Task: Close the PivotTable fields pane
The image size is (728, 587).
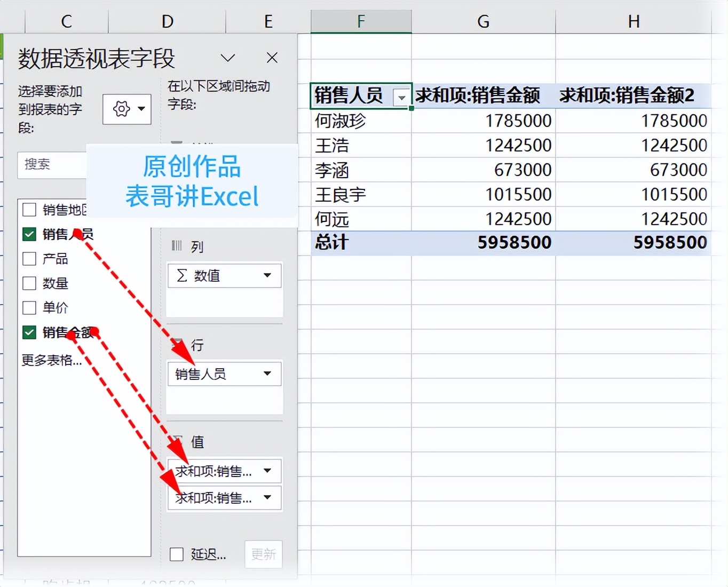Action: [272, 58]
